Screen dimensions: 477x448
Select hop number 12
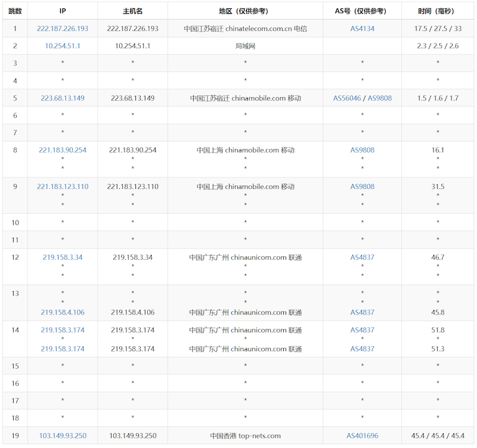[x=16, y=257]
